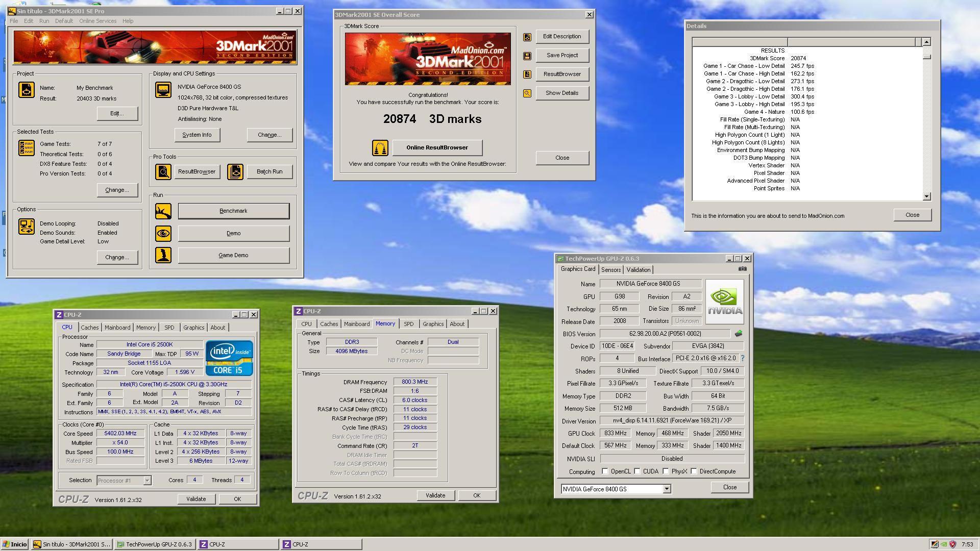The width and height of the screenshot is (980, 551).
Task: Click the GPU Name field in GPU-Z
Action: pos(651,284)
